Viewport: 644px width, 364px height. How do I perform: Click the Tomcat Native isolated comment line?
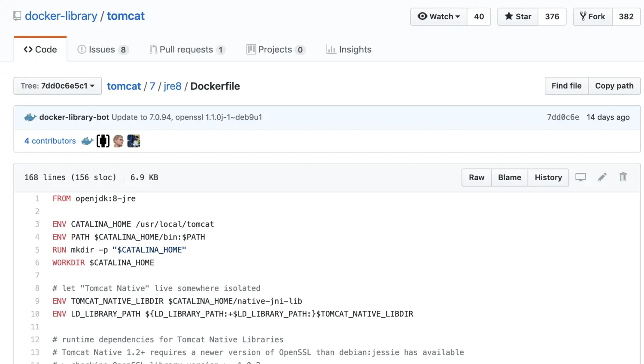click(x=156, y=288)
